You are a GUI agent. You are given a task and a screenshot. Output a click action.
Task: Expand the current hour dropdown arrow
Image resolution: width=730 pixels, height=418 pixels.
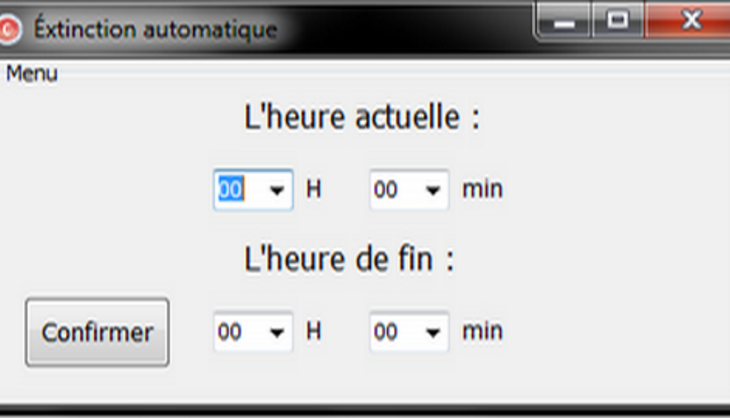tap(277, 190)
